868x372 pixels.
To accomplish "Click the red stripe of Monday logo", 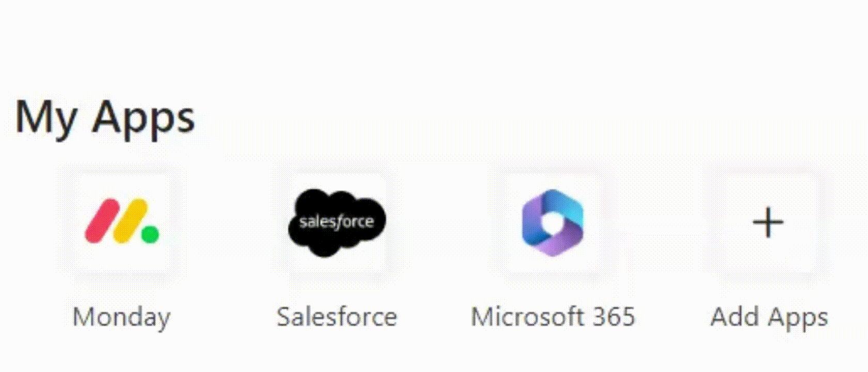I will [x=102, y=221].
